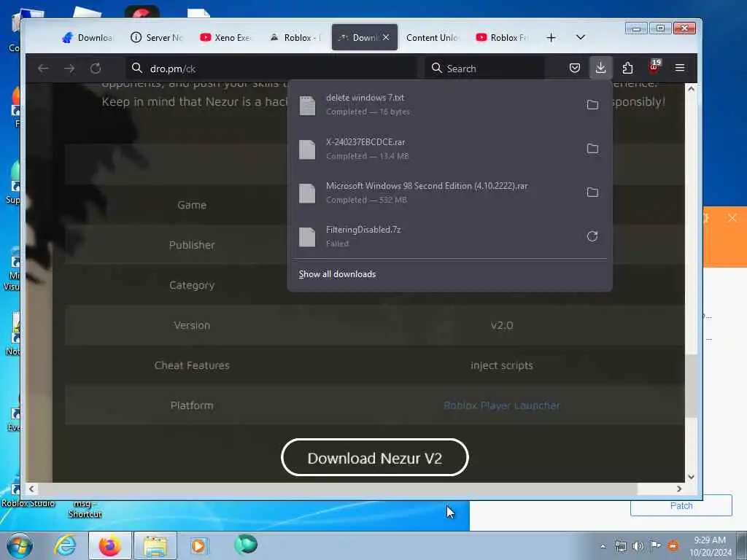Close the orange panel in background window
The image size is (747, 560).
click(732, 218)
